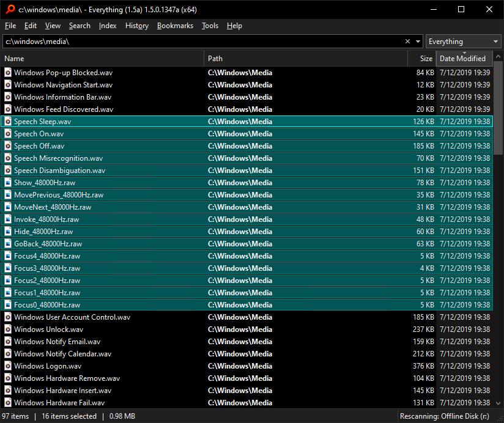504x423 pixels.
Task: Click the file icon of Speech On.wav
Action: 8,134
